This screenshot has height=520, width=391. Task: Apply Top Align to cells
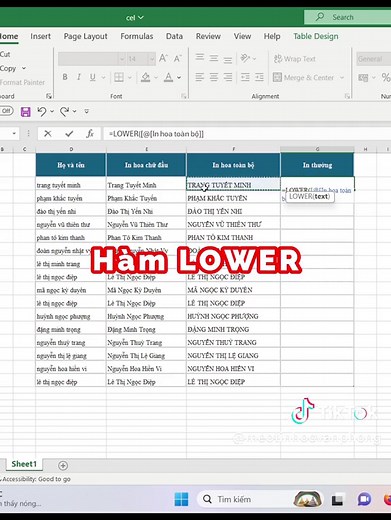(x=200, y=58)
